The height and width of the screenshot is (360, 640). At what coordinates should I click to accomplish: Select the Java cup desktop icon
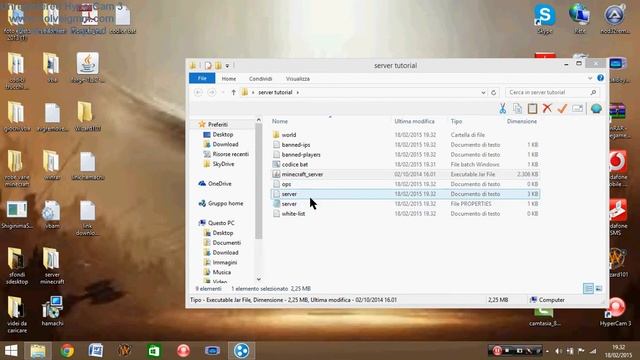88,67
